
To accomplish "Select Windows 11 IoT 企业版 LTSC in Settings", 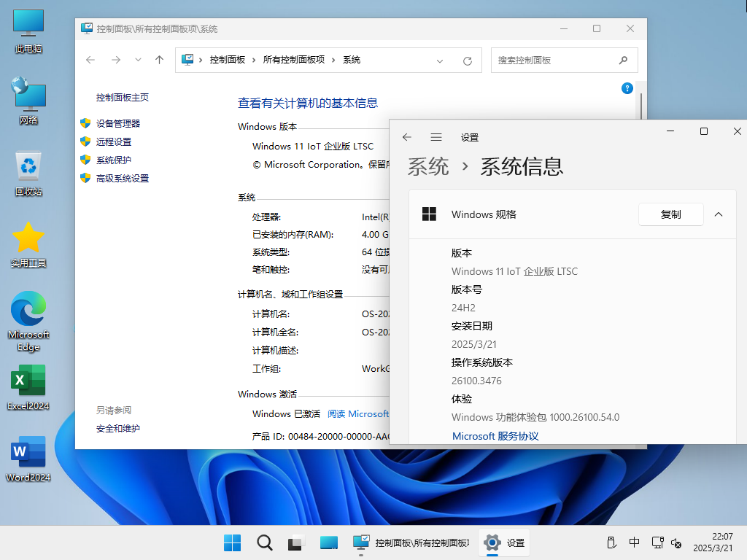I will click(514, 271).
